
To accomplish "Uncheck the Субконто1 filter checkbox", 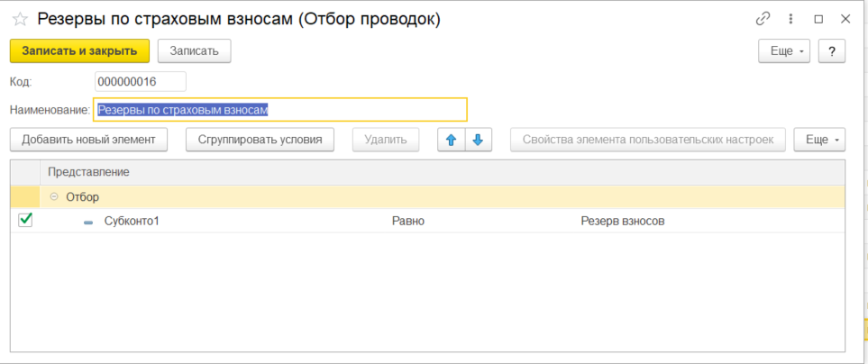I will tap(25, 220).
